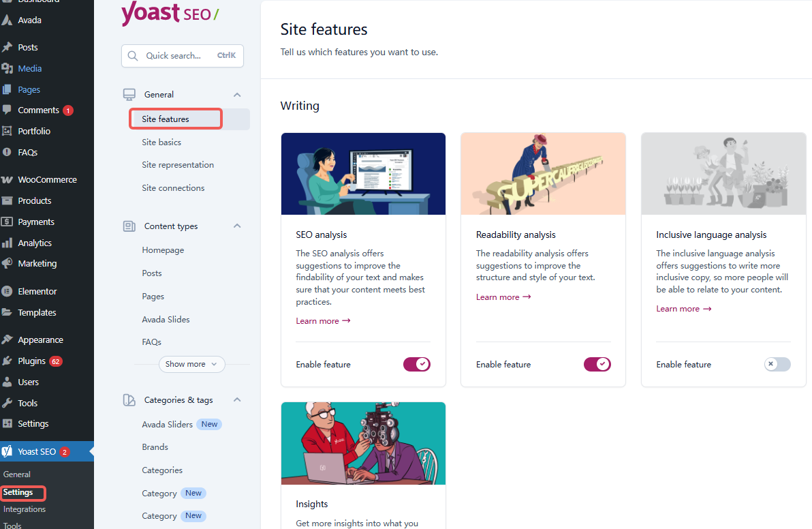812x529 pixels.
Task: Open the Media library from the sidebar
Action: point(30,68)
